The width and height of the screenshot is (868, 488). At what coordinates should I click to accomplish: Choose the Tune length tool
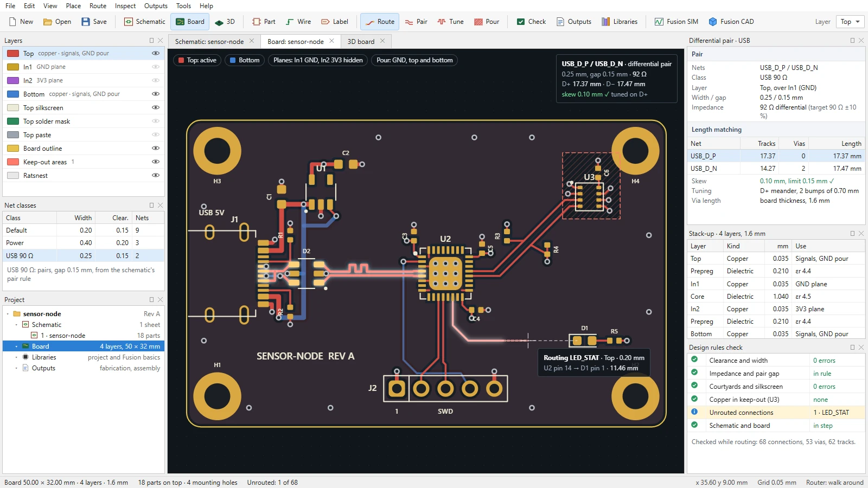coord(450,22)
